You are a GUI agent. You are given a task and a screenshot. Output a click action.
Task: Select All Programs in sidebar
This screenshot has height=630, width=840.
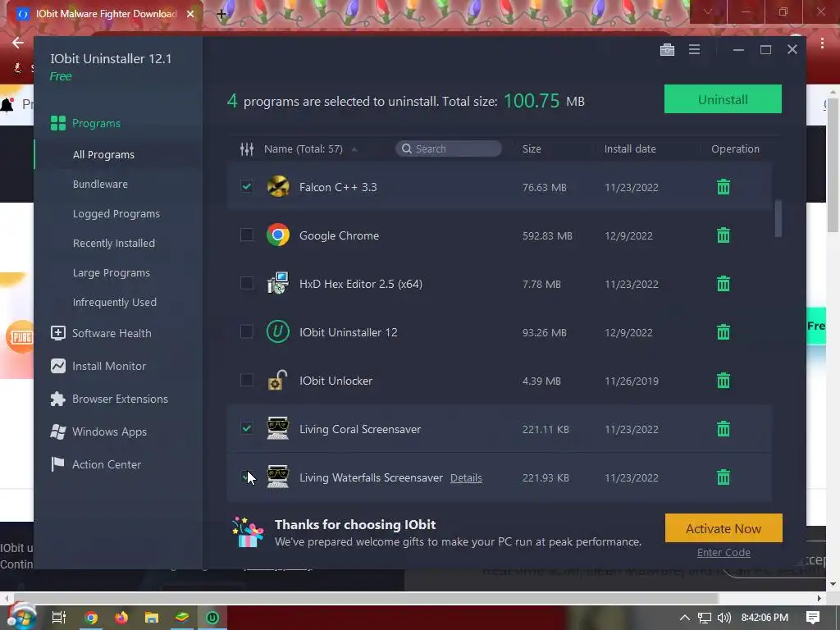(103, 155)
